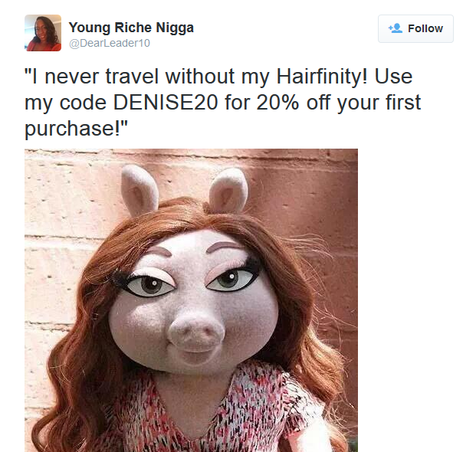Screen dimensions: 476x452
Task: Select the word DENISE20 in the tweet
Action: click(166, 102)
